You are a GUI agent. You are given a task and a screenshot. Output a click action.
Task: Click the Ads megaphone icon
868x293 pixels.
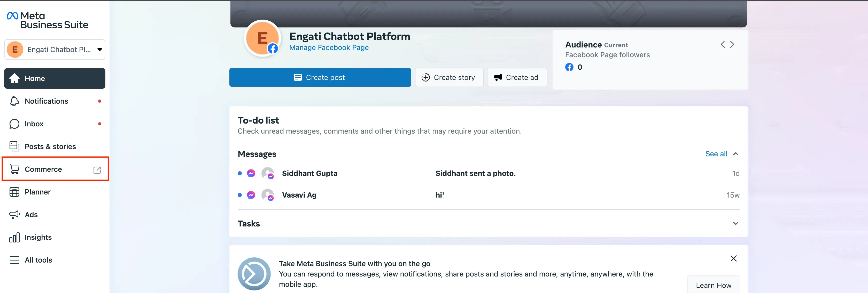pyautogui.click(x=14, y=215)
